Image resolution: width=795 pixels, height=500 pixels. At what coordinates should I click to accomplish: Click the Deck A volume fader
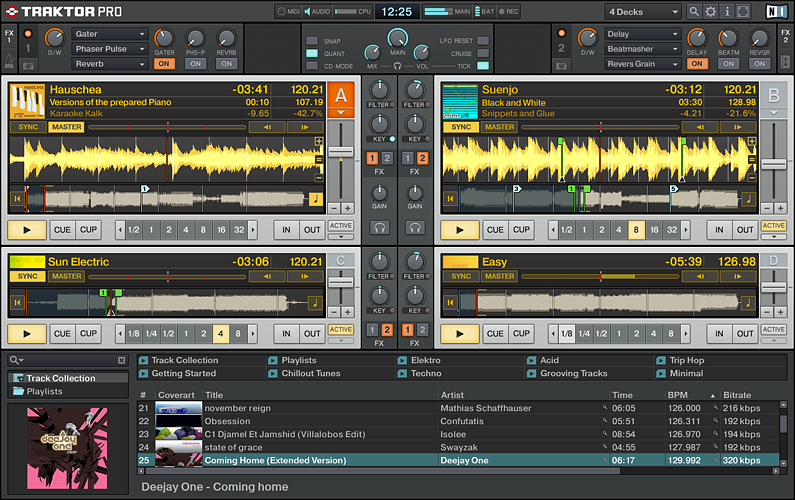[x=341, y=152]
